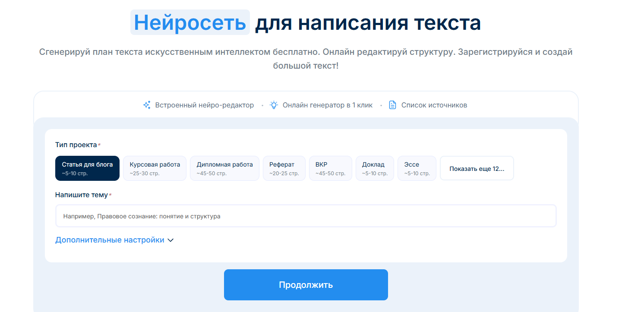
Task: Click the sparkle icon beside Встроенный нейро-редактор
Action: coord(147,105)
